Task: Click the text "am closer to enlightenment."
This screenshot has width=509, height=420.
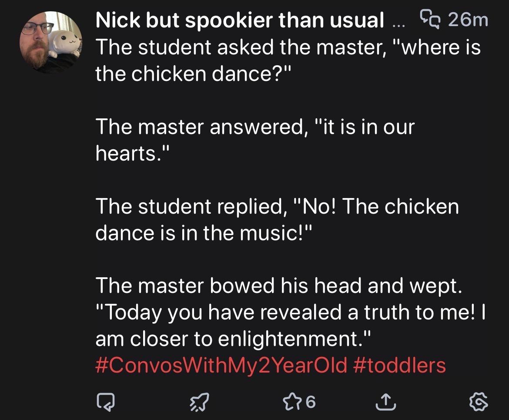Action: point(234,339)
